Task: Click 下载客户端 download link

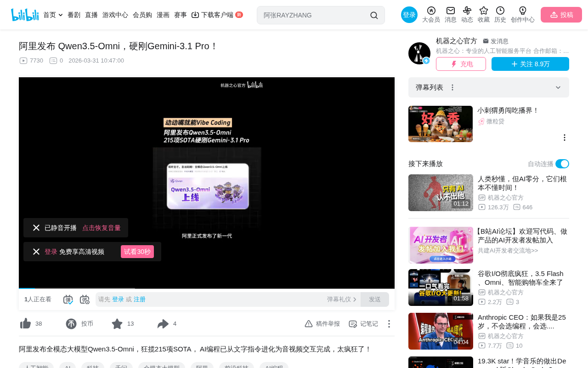Action: point(217,15)
